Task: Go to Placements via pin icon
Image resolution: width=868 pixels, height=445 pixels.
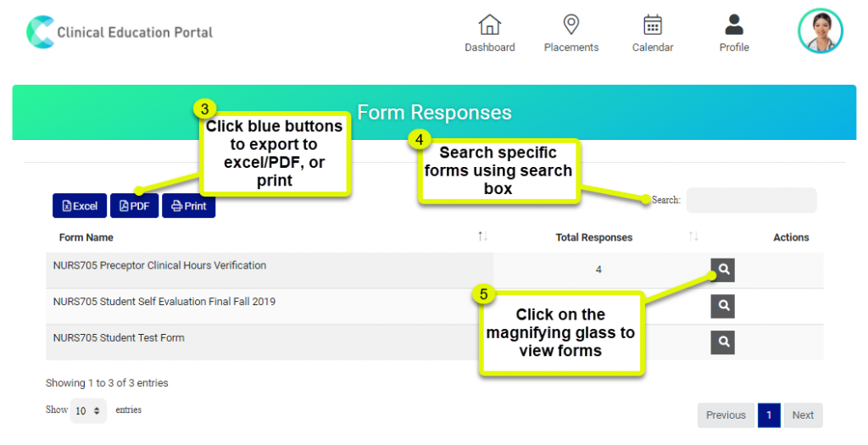Action: tap(570, 25)
